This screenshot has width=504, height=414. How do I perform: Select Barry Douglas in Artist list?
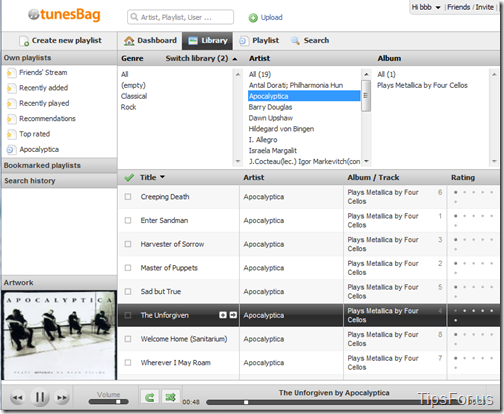coord(270,107)
